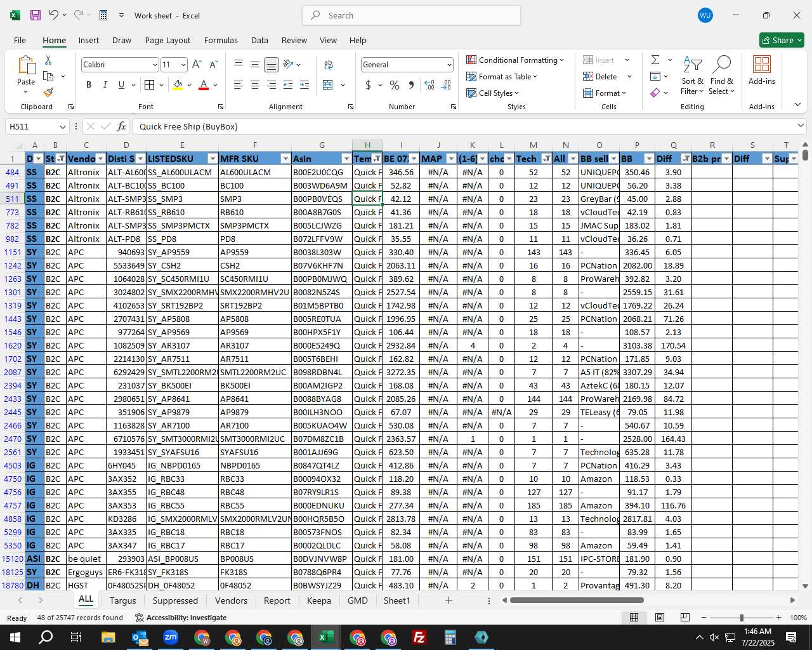This screenshot has height=650, width=812.
Task: Click the Accounting Number Format dollar icon
Action: tap(368, 84)
